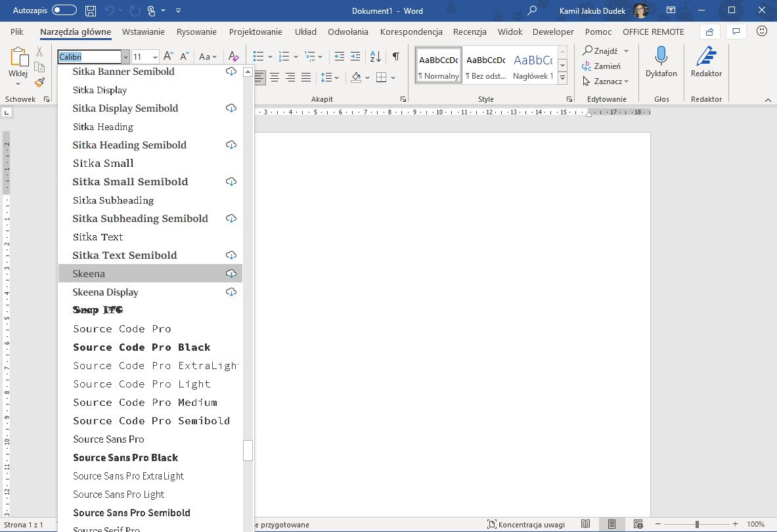Switch to the Projektowanie tab
Screen dimensions: 777x532
click(x=255, y=32)
